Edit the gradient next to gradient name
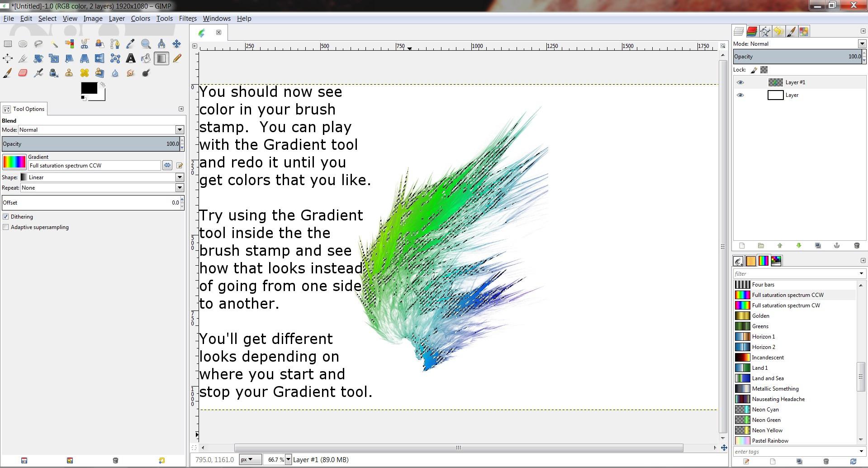Screen dimensions: 868x468 (x=180, y=166)
